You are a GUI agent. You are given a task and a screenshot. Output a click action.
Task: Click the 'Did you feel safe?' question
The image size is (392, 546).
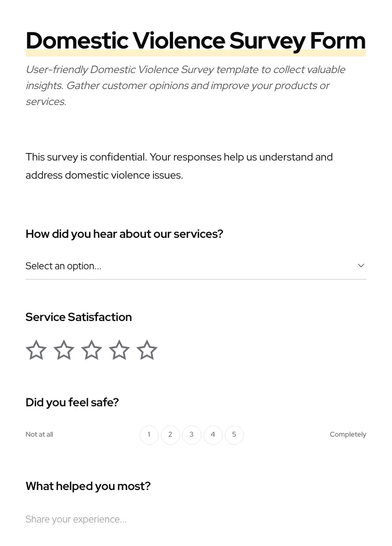(72, 403)
